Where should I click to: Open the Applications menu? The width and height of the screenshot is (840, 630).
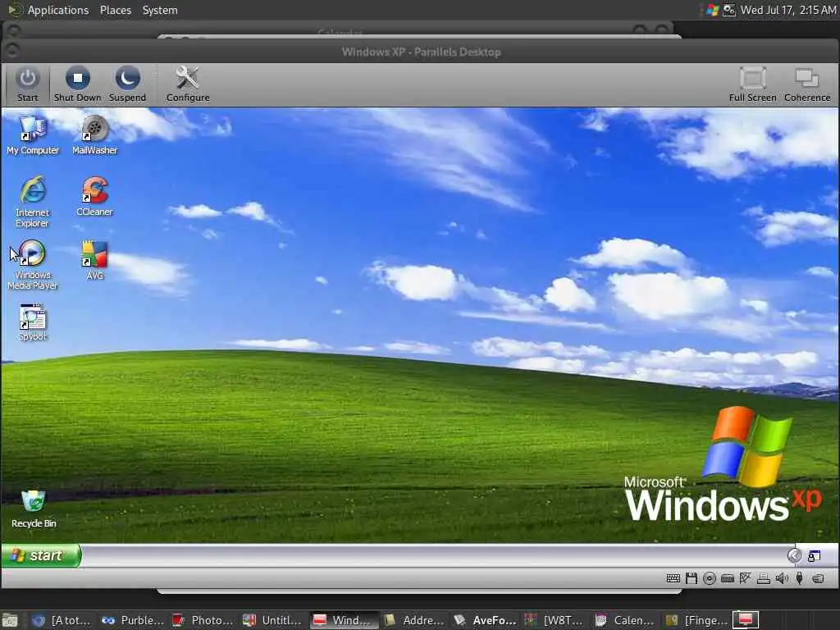[58, 10]
